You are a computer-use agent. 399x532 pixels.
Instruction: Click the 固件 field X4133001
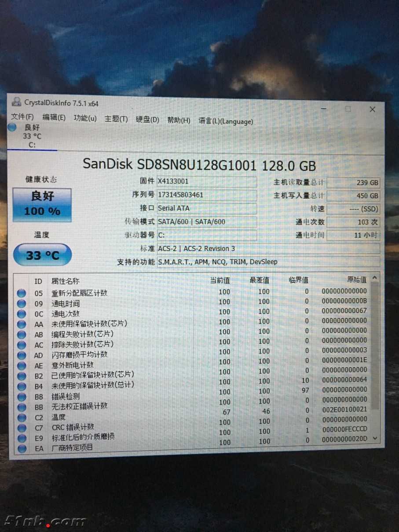click(207, 181)
